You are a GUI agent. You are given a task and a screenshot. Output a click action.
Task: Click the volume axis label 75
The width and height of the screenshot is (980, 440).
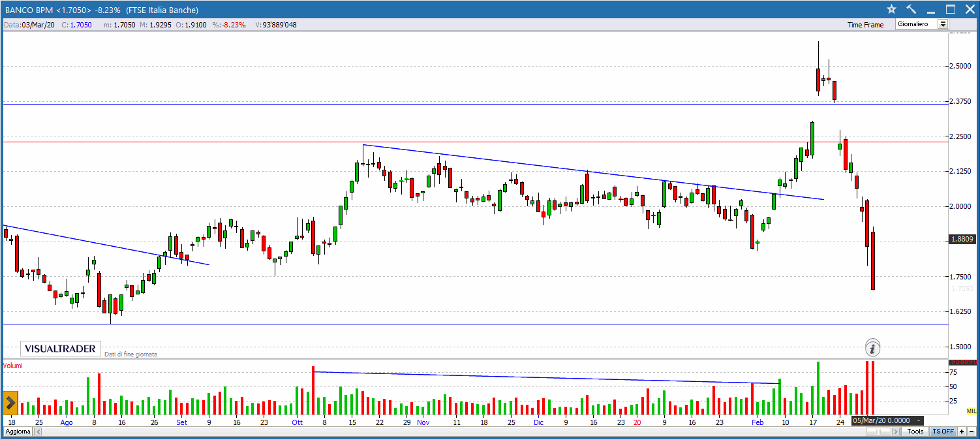click(x=953, y=373)
